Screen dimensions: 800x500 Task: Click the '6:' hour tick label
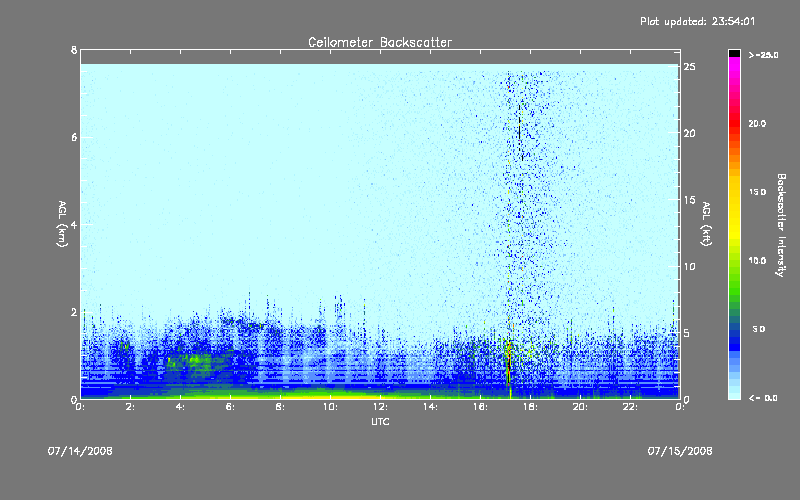pos(231,407)
